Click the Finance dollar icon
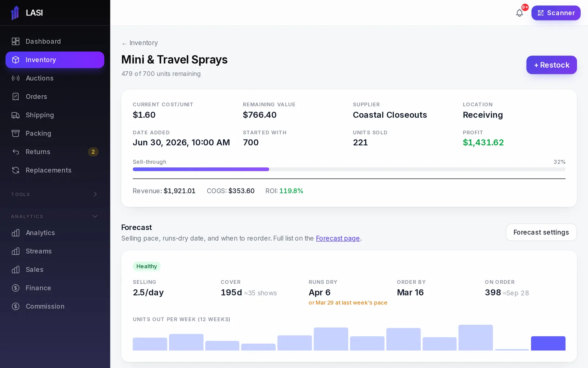Viewport: 588px width, 368px height. point(15,288)
